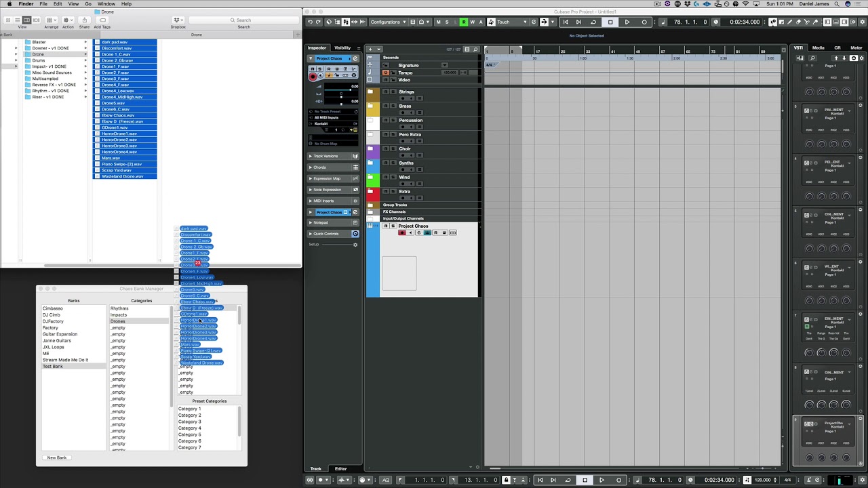
Task: Open red Extra folder track
Action: 370,191
